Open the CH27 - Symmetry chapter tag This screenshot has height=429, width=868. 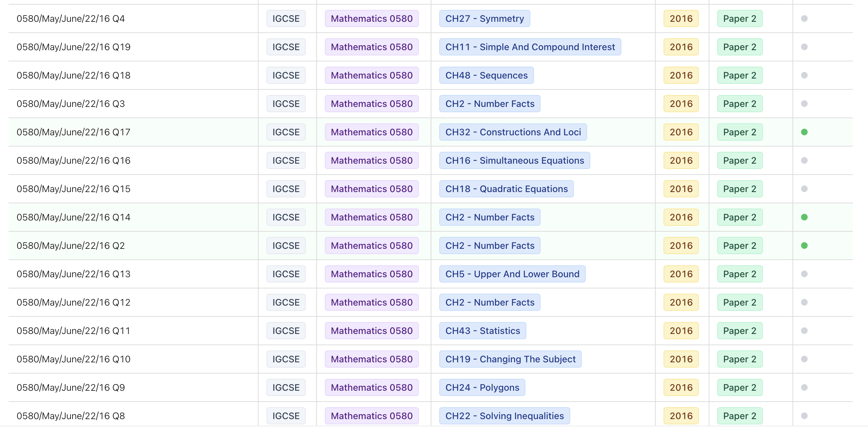484,18
